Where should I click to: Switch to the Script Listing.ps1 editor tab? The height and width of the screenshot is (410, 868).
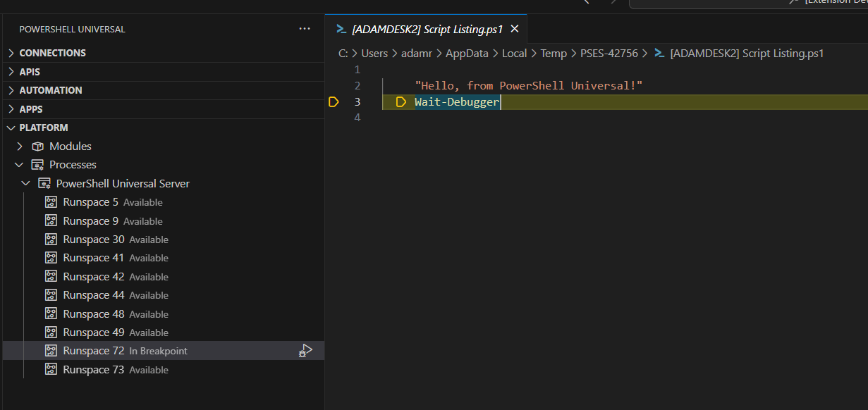pyautogui.click(x=427, y=29)
